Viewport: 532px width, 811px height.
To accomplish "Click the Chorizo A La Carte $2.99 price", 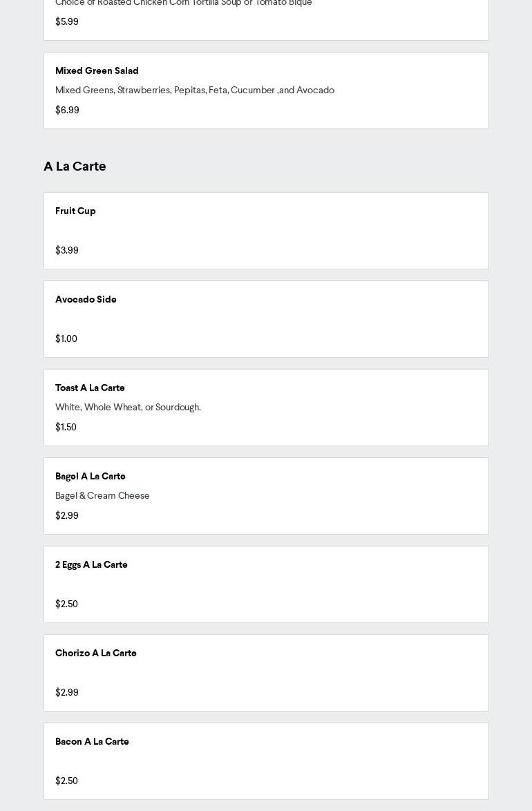I will (x=67, y=692).
